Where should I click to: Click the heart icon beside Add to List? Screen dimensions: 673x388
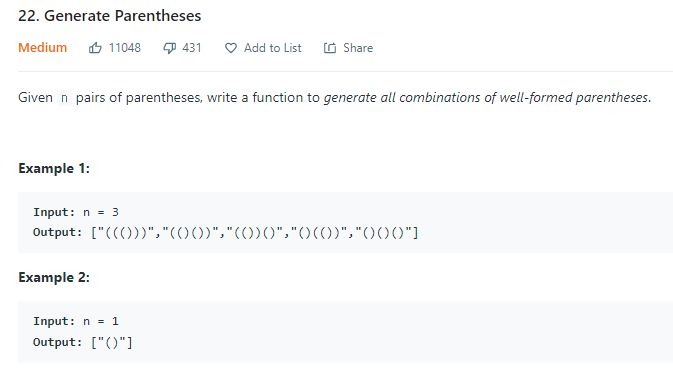tap(231, 48)
